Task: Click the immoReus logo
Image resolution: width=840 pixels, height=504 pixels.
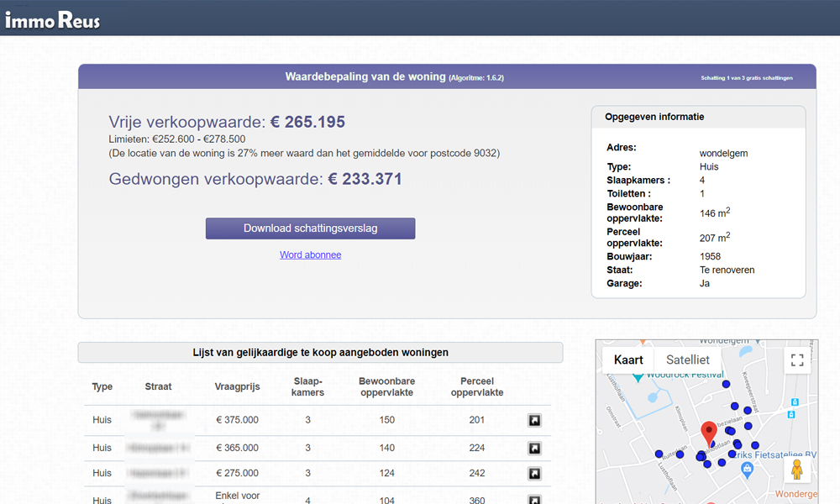Action: point(53,18)
